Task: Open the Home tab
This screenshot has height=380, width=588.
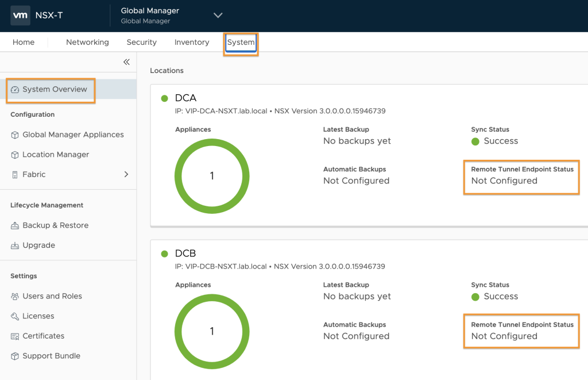Action: tap(24, 42)
